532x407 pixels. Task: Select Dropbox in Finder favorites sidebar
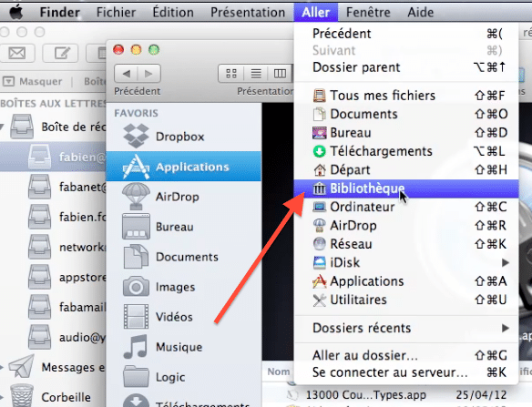(183, 137)
